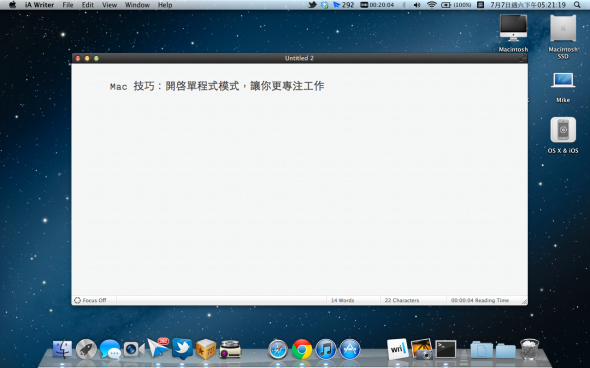Open Terminal in the Dock
The width and height of the screenshot is (590, 368).
click(x=446, y=349)
